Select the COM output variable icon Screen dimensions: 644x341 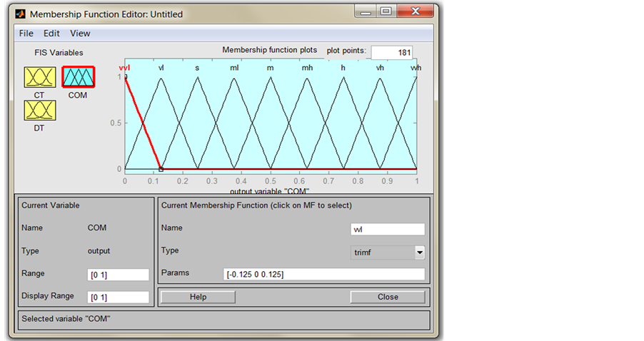pyautogui.click(x=78, y=77)
